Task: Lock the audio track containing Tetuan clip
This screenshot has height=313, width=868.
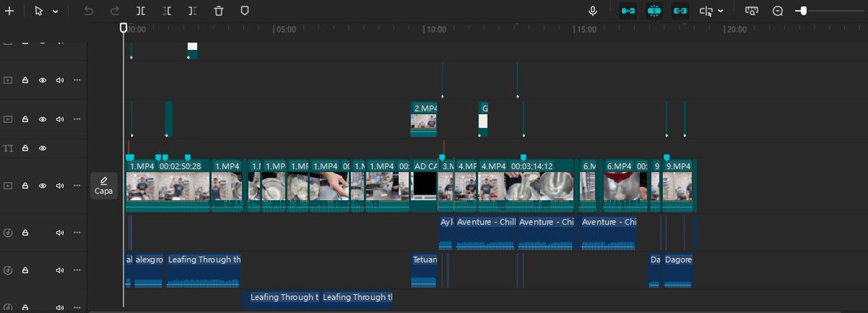Action: [x=25, y=270]
